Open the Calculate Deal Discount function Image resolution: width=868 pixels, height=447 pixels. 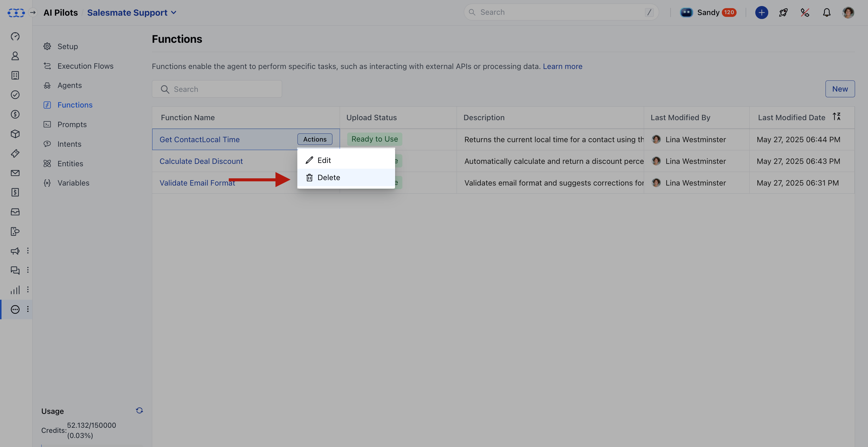coord(201,161)
